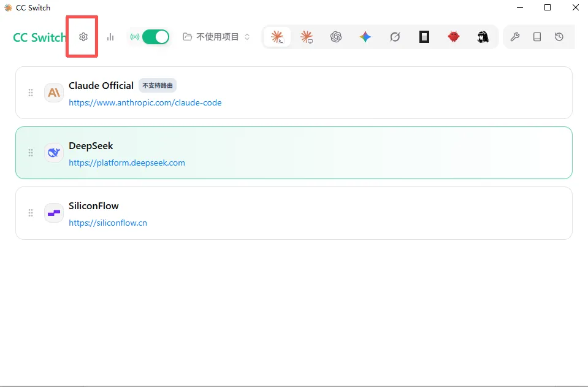Screen dimensions: 588x387
Task: Grab the SiliconFlow drag handle
Action: point(31,213)
